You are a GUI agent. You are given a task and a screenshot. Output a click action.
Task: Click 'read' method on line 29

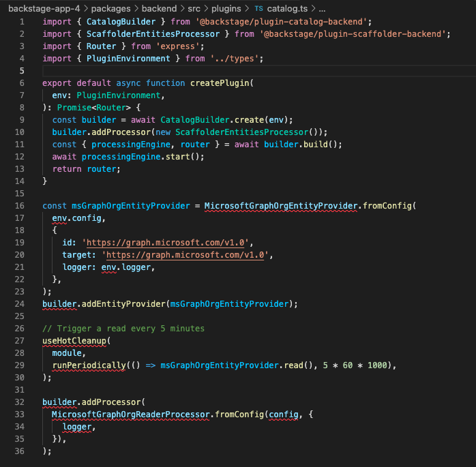coord(293,365)
